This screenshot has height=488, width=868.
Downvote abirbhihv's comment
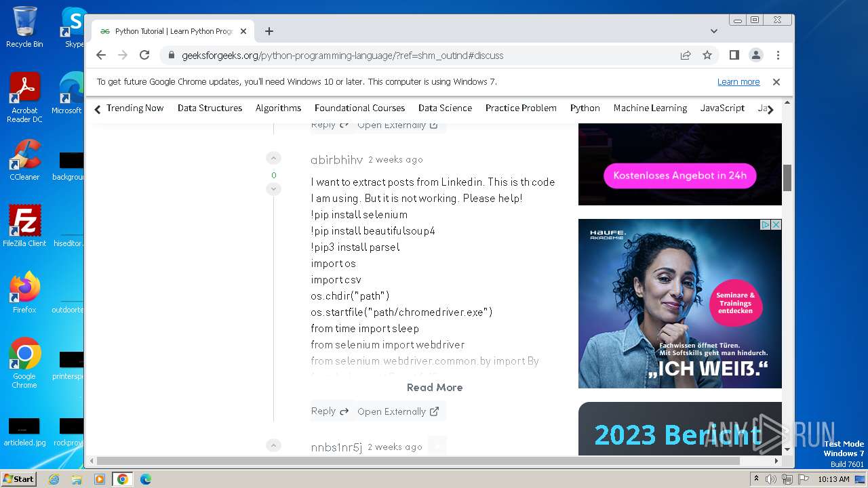click(273, 189)
